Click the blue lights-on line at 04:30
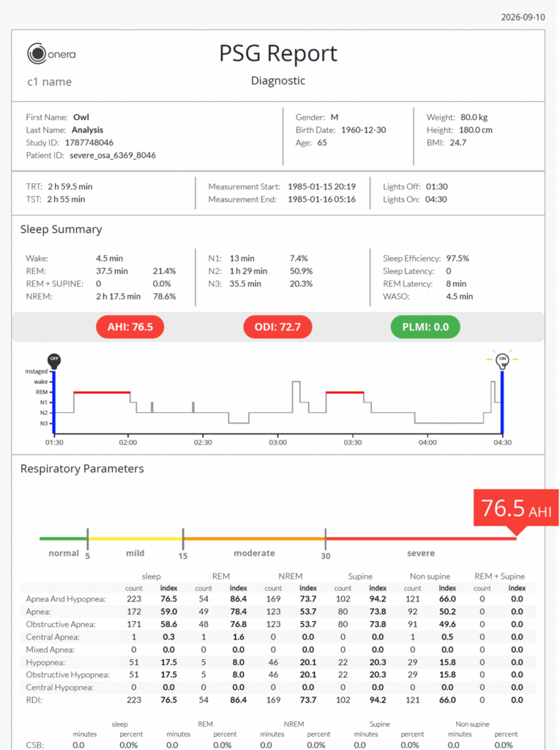This screenshot has width=560, height=750. tap(502, 402)
